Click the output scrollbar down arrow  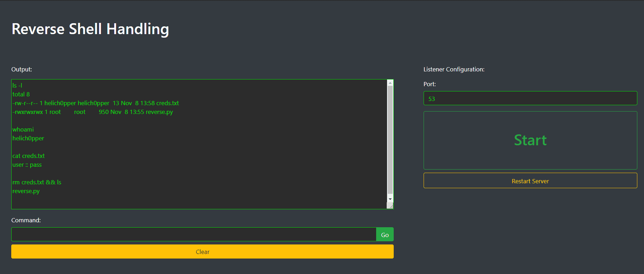(390, 199)
